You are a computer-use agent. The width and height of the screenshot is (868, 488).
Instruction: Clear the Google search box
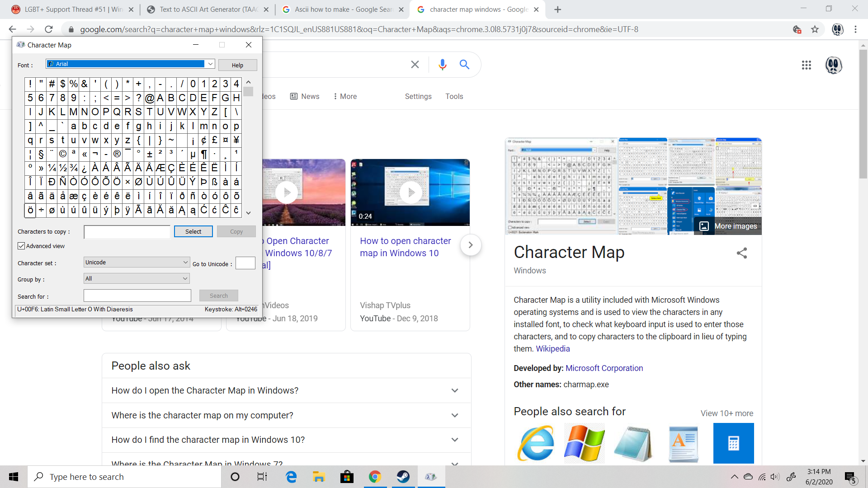pos(415,65)
